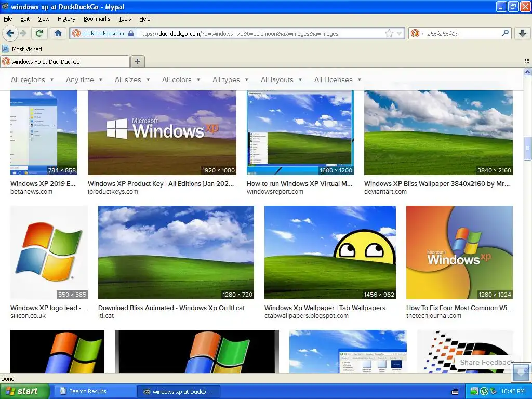Expand the All sizes filter
This screenshot has height=399, width=532.
point(132,79)
